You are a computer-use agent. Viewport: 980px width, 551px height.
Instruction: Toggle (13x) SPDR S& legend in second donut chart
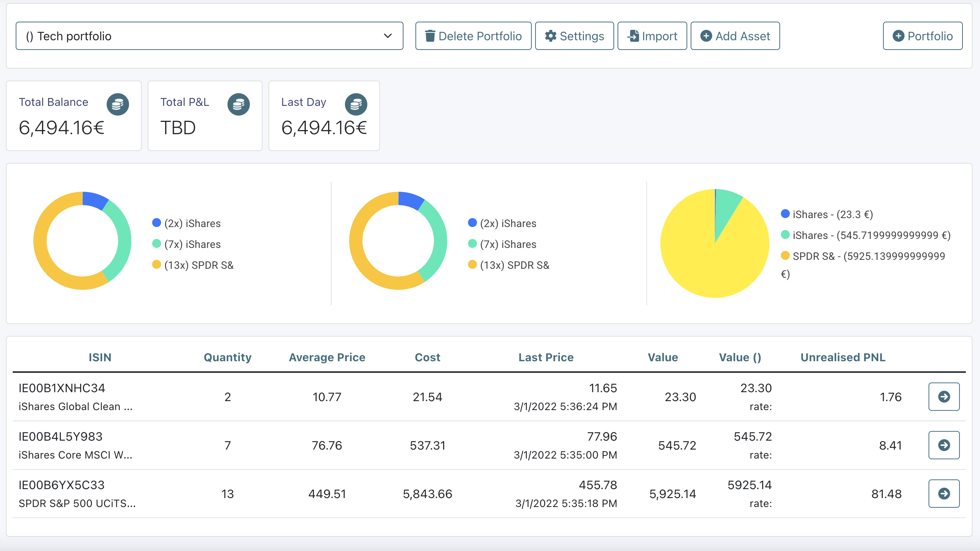click(x=514, y=265)
